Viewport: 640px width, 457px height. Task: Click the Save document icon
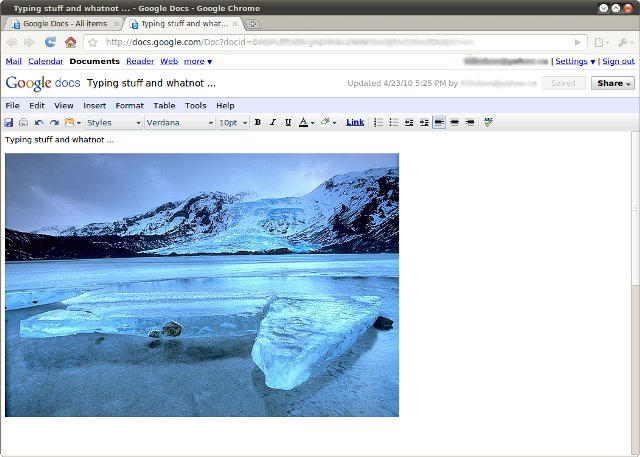point(9,122)
